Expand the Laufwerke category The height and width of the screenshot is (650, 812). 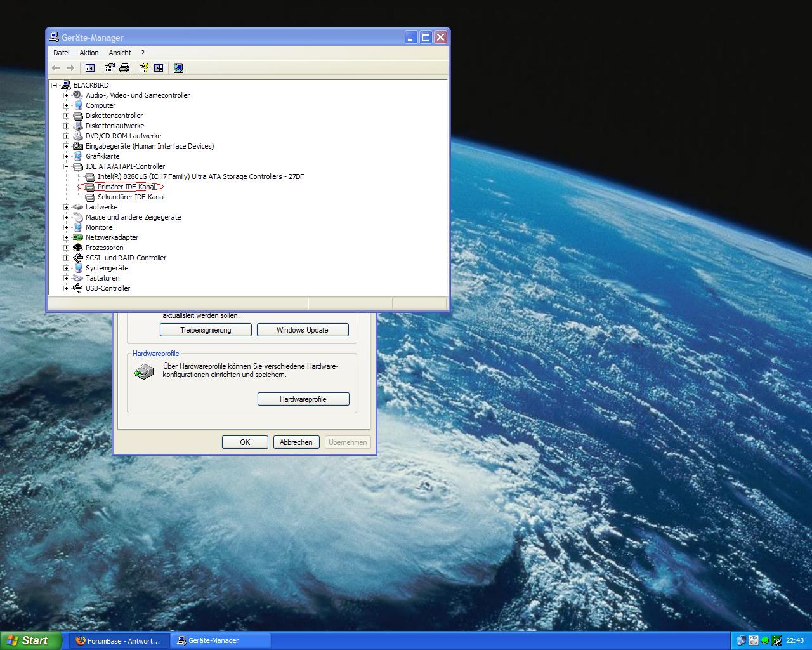66,207
